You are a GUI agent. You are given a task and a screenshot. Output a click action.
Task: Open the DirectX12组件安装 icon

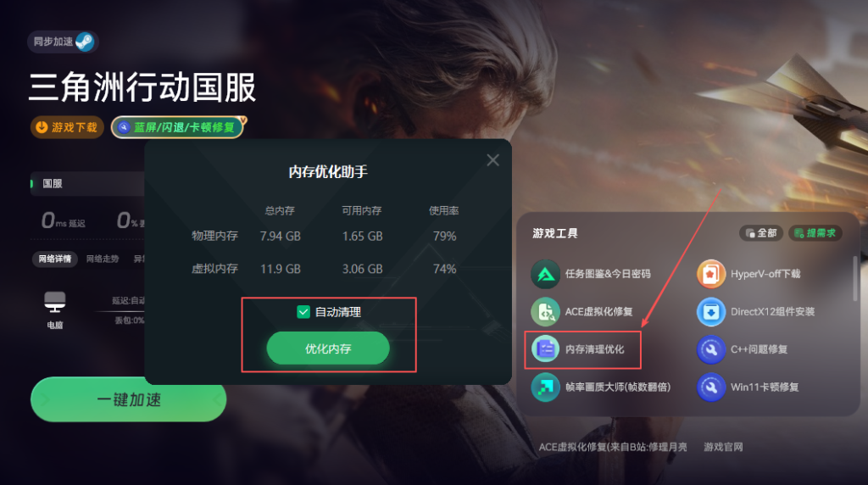pyautogui.click(x=711, y=312)
